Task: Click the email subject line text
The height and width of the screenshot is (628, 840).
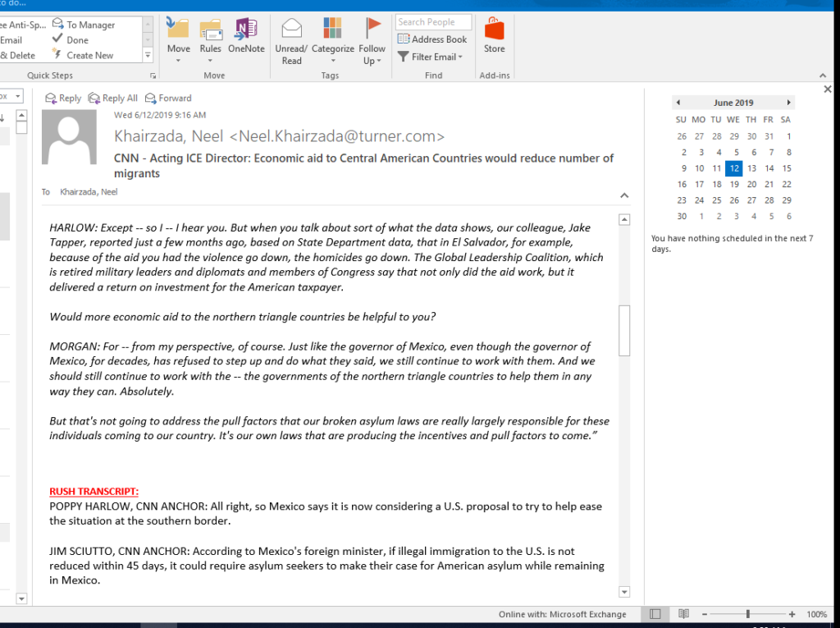Action: (363, 166)
